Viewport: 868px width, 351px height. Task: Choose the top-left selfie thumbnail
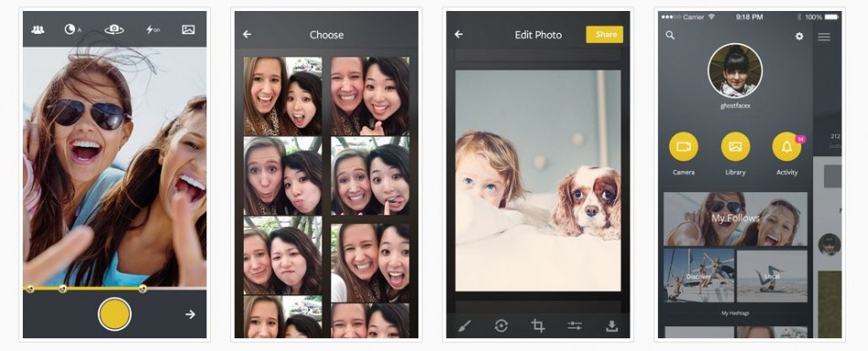283,96
